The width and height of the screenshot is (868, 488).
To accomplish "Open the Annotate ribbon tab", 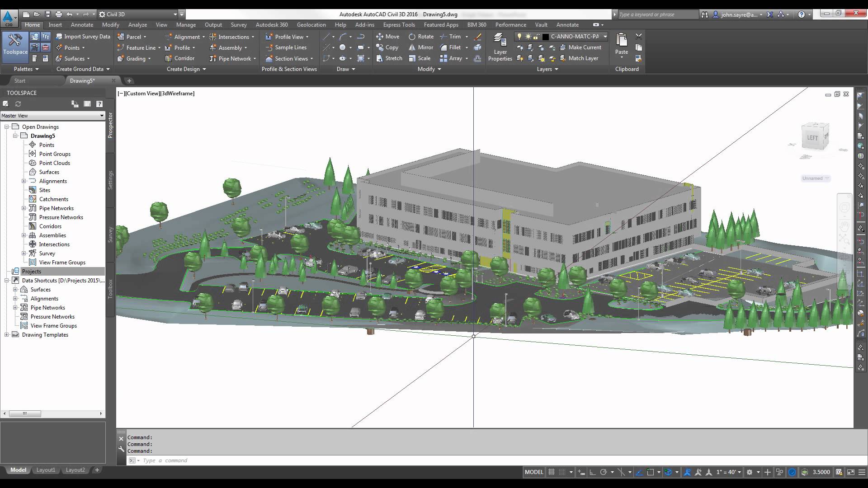I will [x=82, y=24].
